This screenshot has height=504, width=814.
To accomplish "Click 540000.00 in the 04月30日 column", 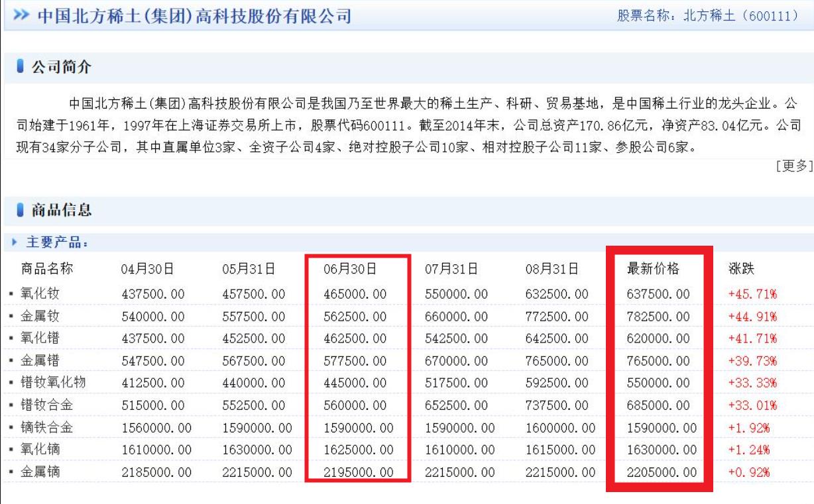I will point(153,317).
